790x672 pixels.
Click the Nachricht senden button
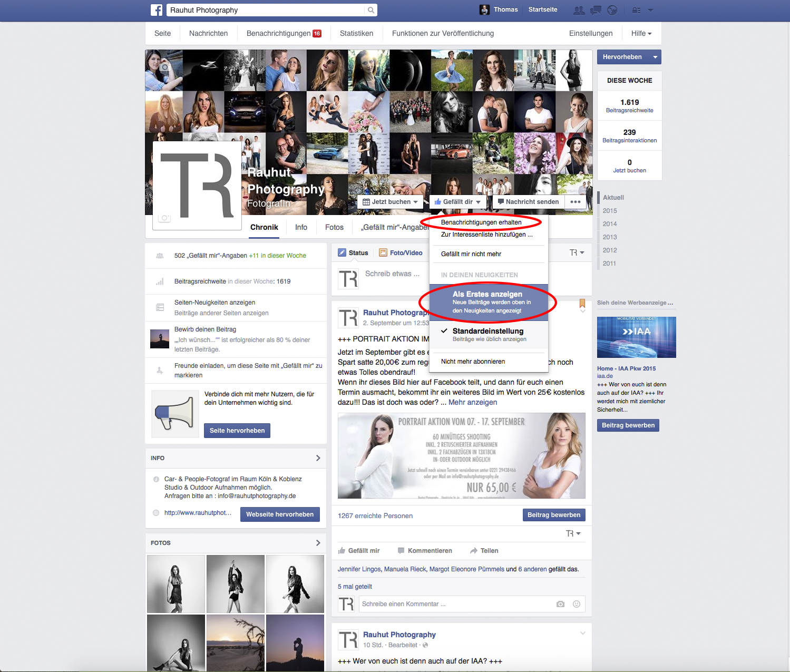pos(528,202)
